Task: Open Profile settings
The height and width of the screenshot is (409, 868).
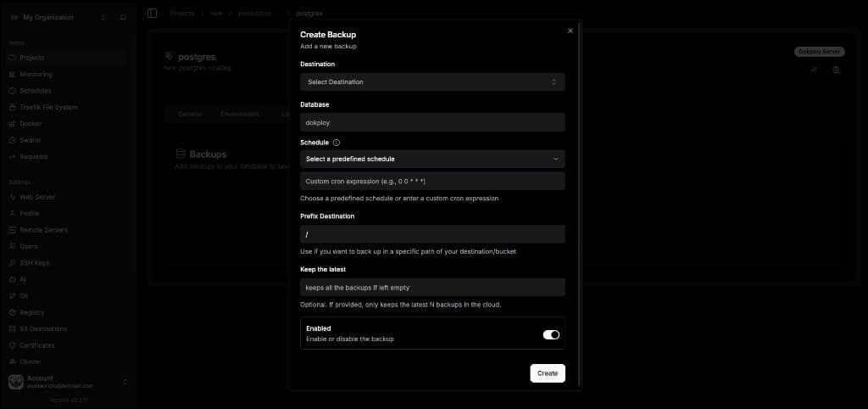Action: (x=66, y=213)
